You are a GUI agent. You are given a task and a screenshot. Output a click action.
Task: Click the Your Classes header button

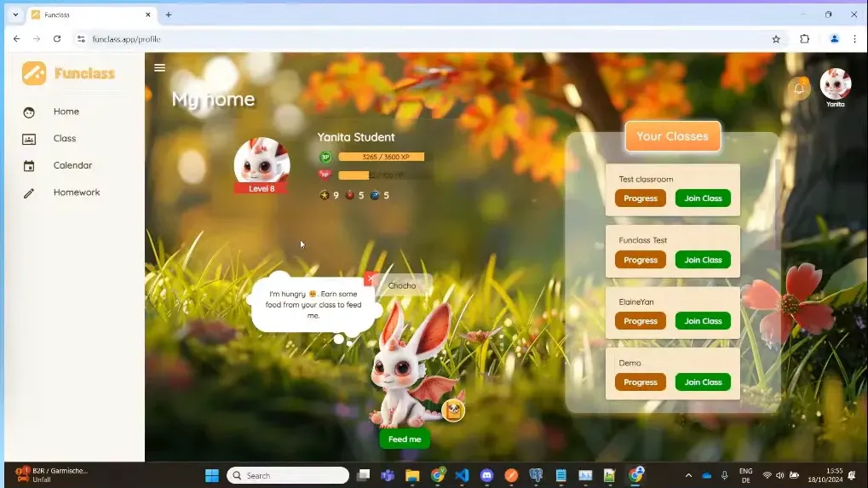click(x=673, y=136)
